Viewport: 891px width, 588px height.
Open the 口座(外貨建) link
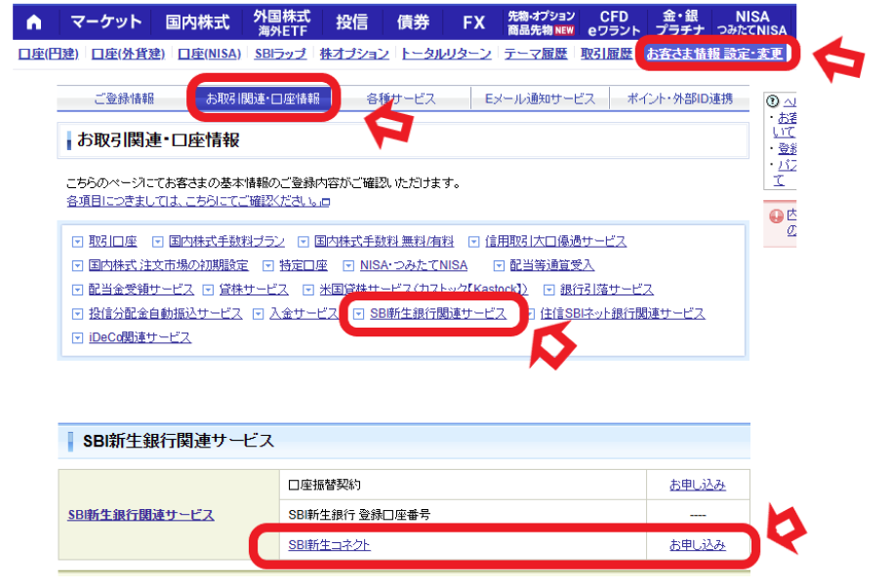pyautogui.click(x=128, y=54)
